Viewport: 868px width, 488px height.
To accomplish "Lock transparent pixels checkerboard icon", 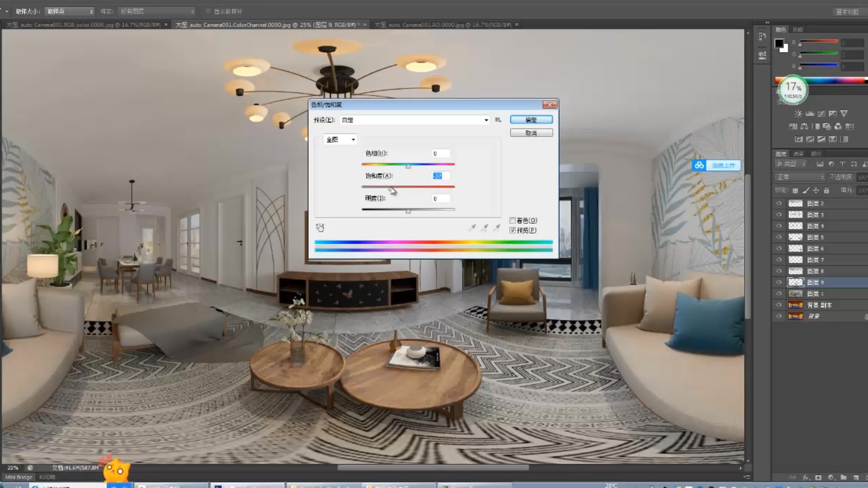I will click(795, 191).
